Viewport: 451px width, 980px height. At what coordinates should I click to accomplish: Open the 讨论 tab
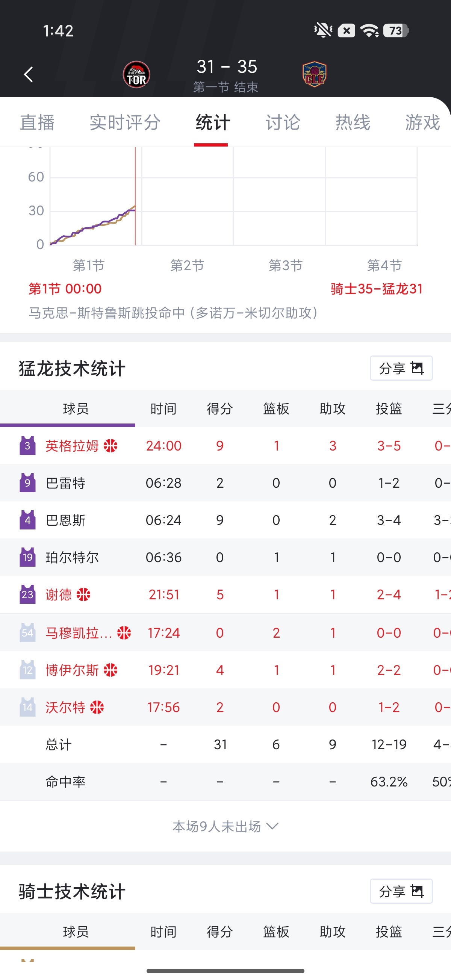click(283, 122)
